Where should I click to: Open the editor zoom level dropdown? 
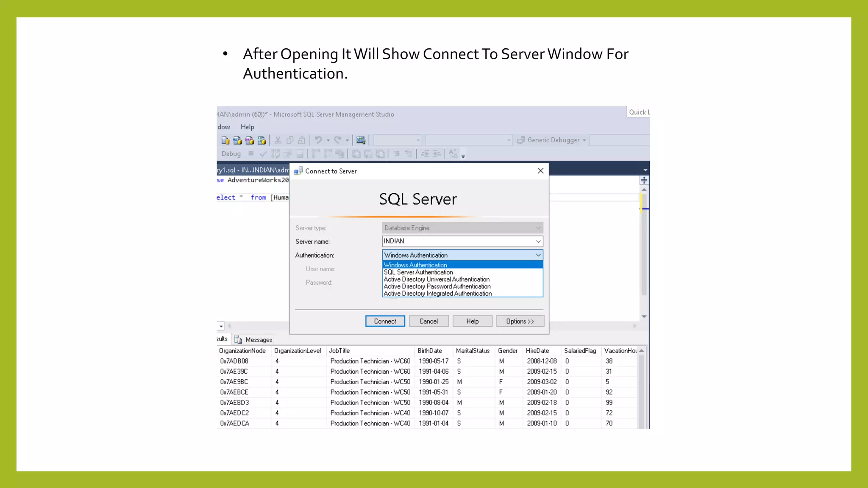pyautogui.click(x=221, y=326)
